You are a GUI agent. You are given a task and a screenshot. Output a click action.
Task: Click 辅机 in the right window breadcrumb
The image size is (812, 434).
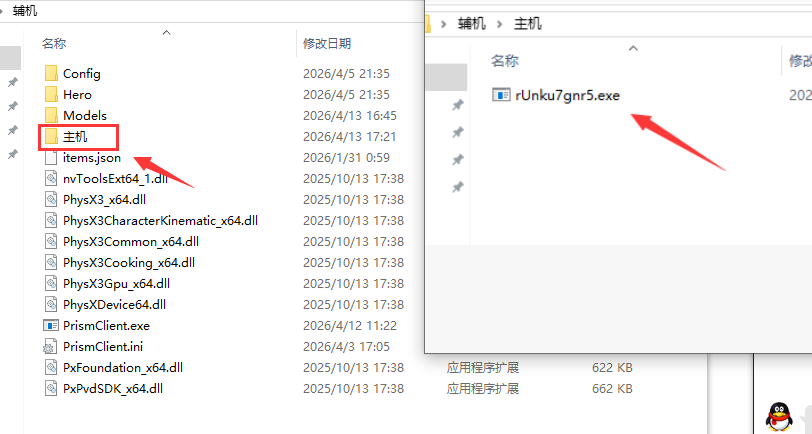coord(472,24)
